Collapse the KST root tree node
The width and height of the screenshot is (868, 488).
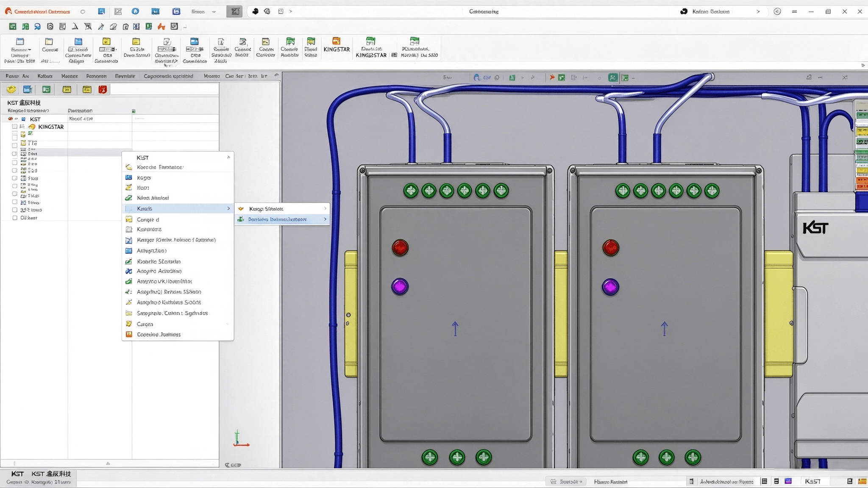pos(17,119)
